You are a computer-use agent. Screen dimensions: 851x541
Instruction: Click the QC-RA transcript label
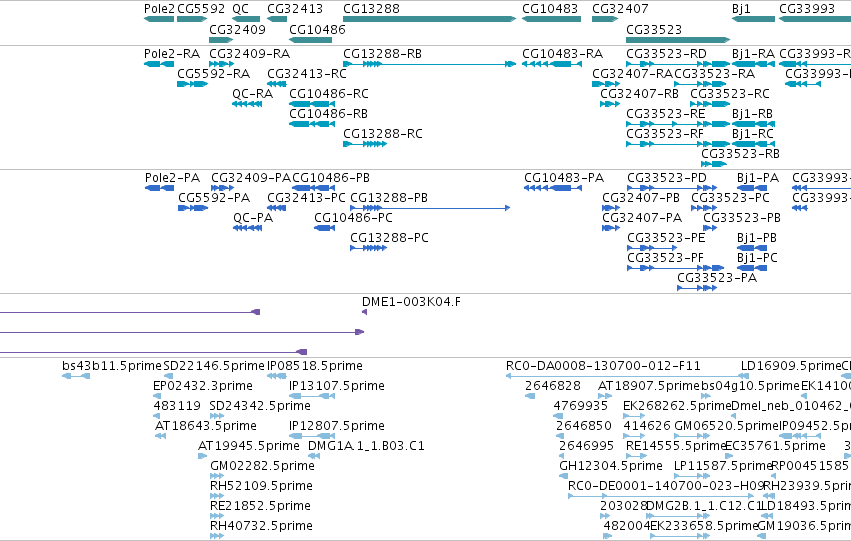pos(252,94)
